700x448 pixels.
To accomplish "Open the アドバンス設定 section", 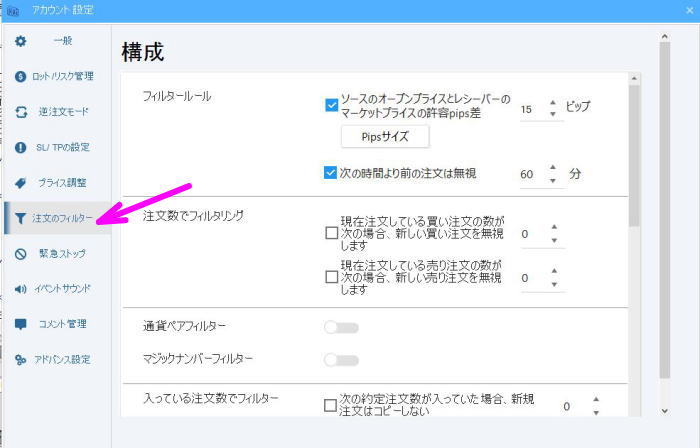I will [x=58, y=359].
